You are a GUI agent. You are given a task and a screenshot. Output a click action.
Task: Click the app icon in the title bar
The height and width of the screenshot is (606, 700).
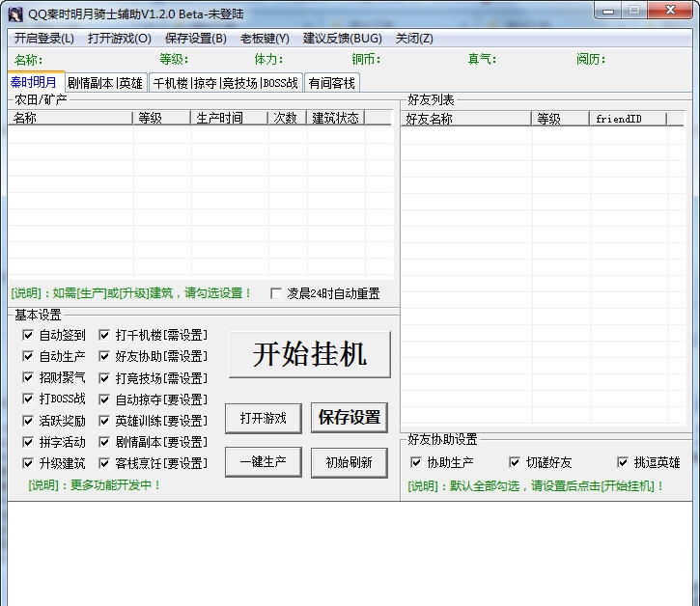pos(14,14)
